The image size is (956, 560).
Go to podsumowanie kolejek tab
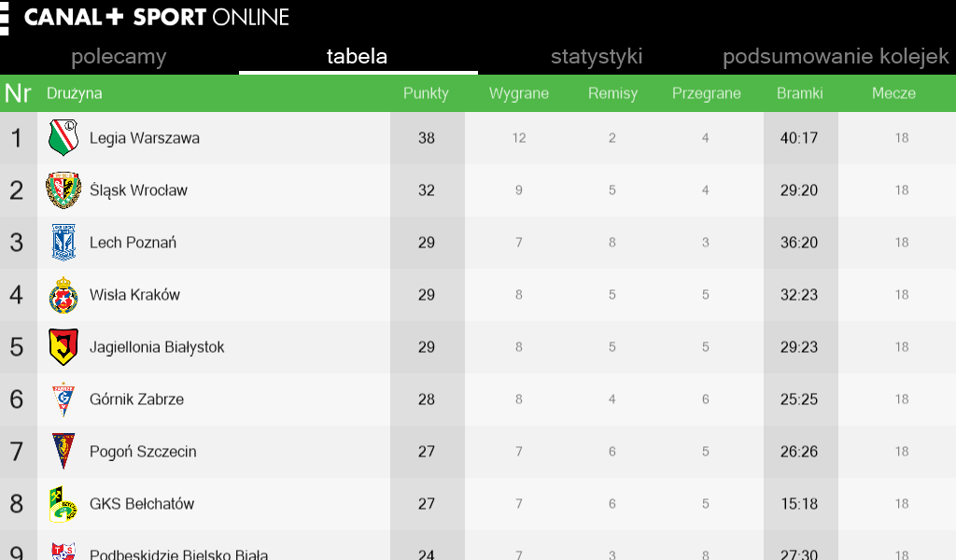click(x=836, y=56)
